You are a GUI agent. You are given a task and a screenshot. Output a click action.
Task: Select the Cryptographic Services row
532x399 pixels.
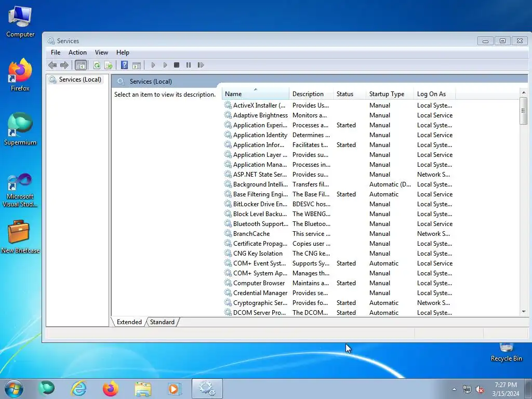[338, 303]
